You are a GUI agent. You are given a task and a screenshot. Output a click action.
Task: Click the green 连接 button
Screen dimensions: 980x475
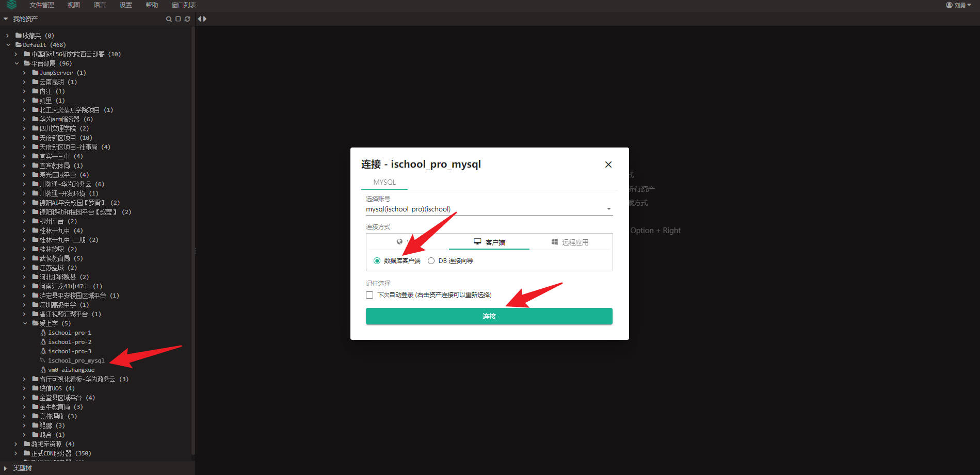coord(489,316)
